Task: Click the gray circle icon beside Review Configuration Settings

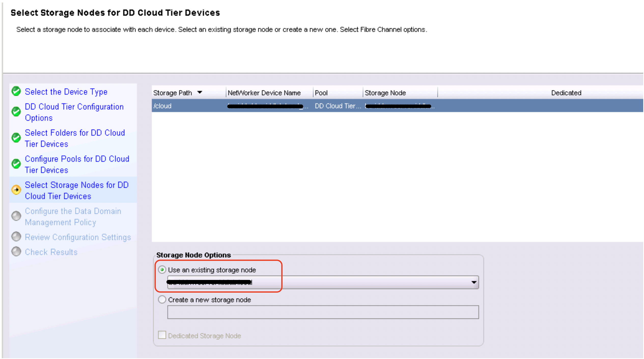Action: click(16, 237)
